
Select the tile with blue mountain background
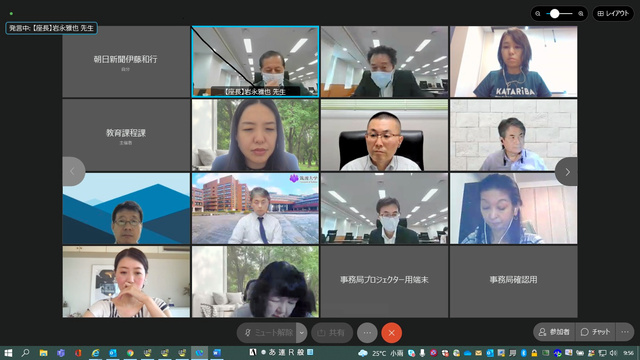click(126, 208)
